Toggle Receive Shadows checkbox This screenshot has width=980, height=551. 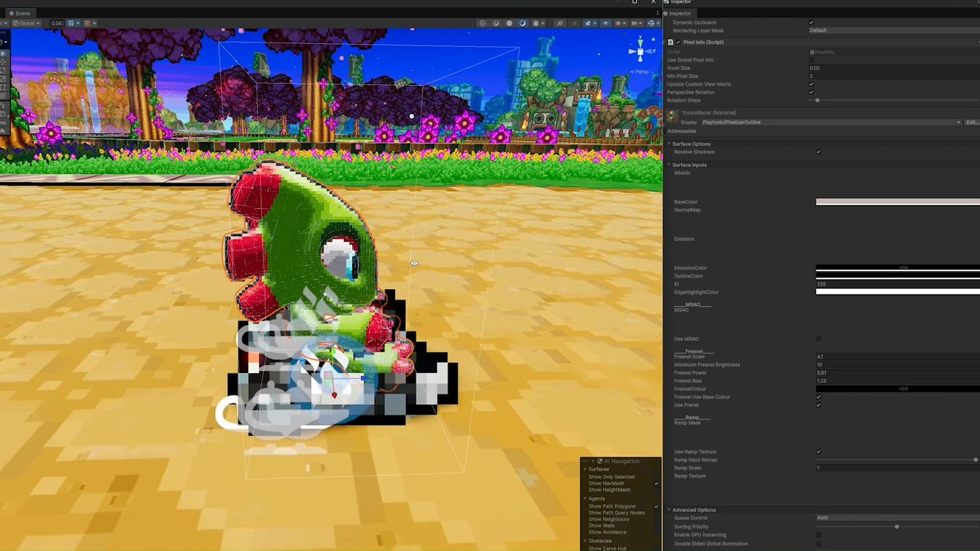(818, 152)
